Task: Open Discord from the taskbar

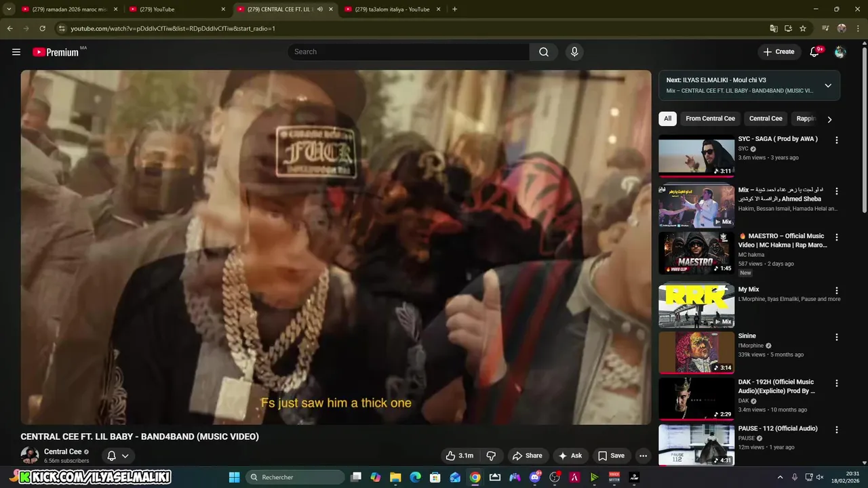Action: 535,477
